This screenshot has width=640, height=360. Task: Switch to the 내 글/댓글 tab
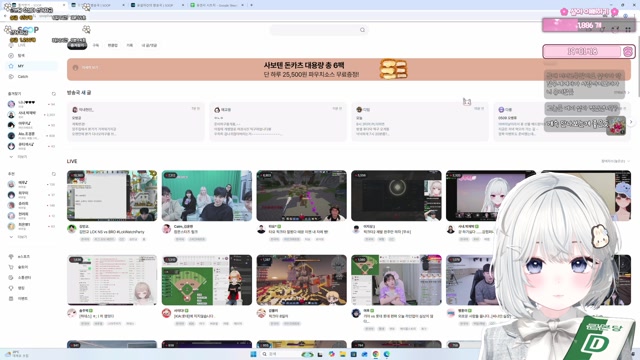point(149,45)
